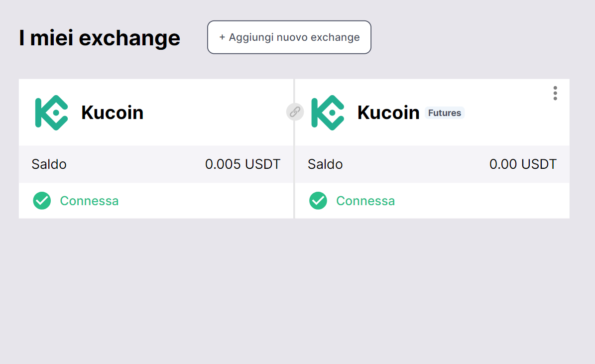Click the Saldo label on Kucoin spot card
Screen dimensions: 595x364
[x=49, y=164]
